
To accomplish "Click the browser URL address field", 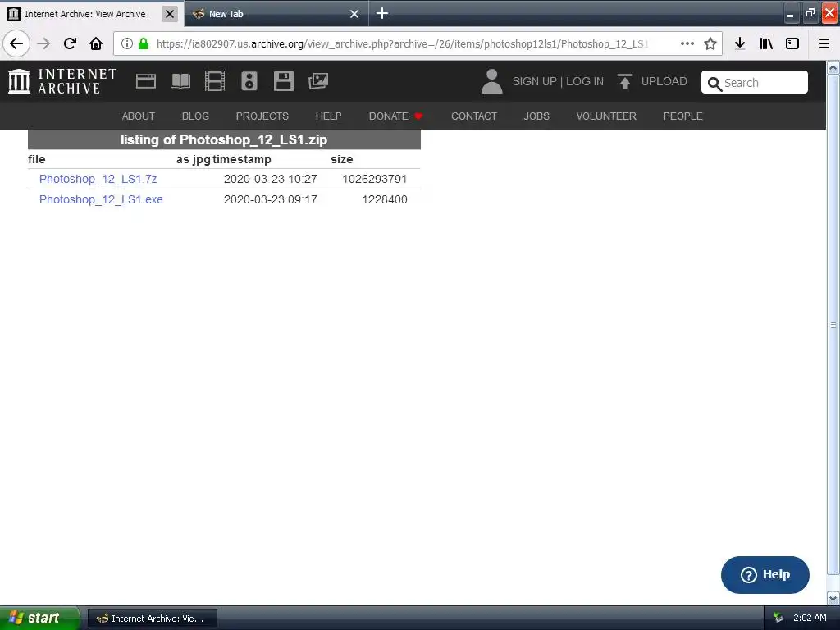I will (402, 43).
